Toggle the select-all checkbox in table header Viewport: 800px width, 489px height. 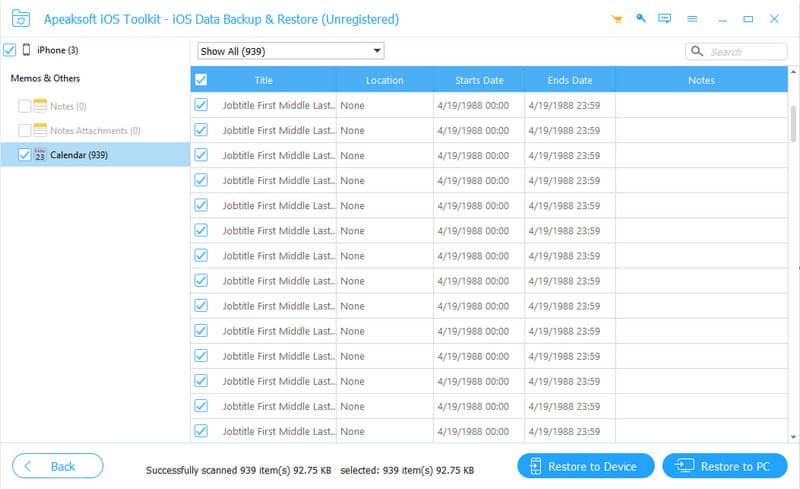tap(201, 80)
